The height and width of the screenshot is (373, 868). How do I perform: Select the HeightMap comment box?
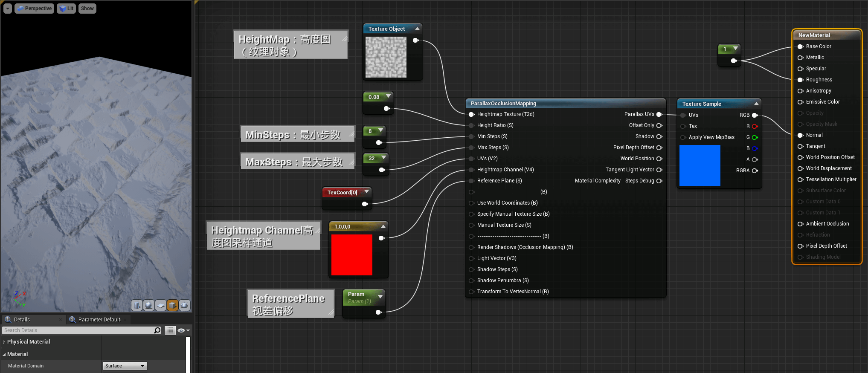click(x=290, y=44)
